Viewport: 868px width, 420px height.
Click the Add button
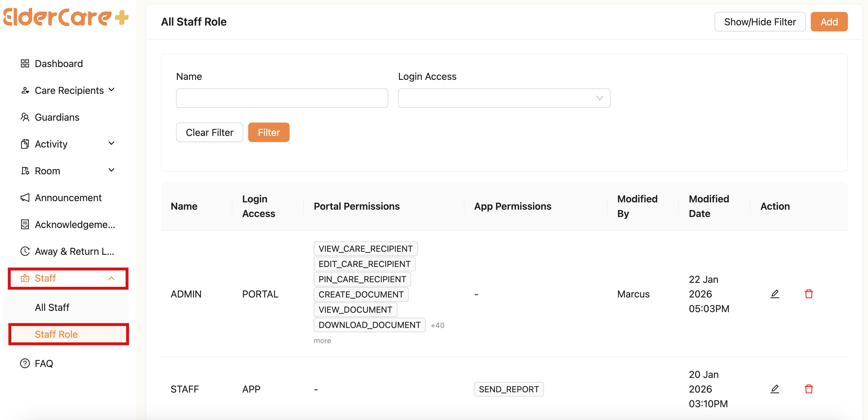point(829,22)
